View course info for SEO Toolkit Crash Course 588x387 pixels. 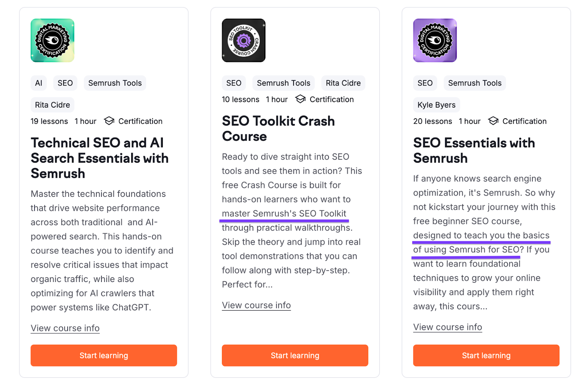click(256, 305)
